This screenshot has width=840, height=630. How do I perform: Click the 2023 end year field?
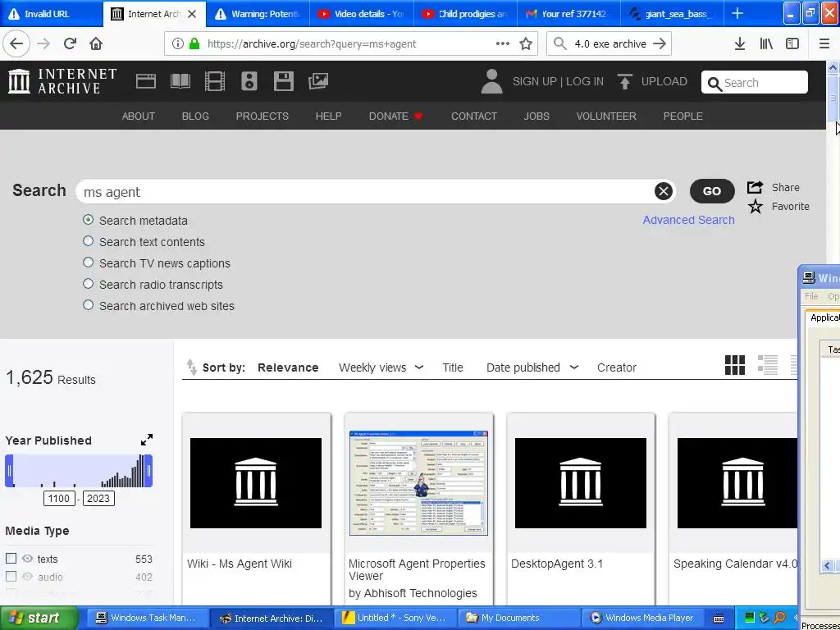click(98, 498)
